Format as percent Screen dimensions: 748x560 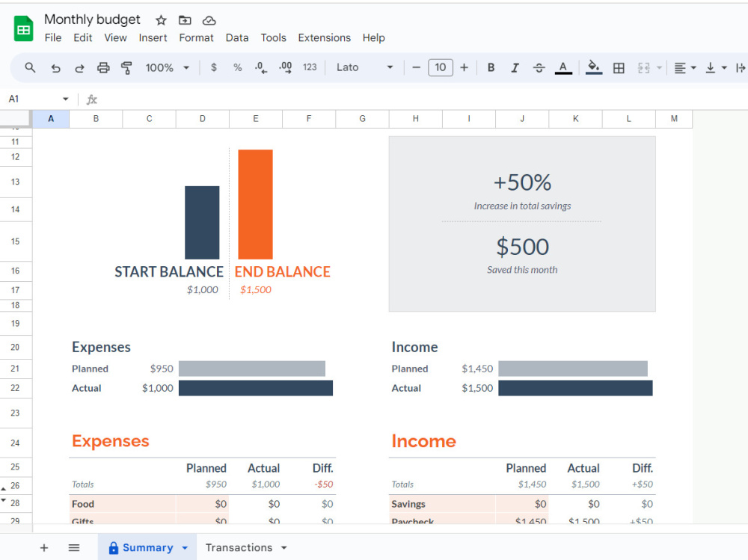coord(238,68)
